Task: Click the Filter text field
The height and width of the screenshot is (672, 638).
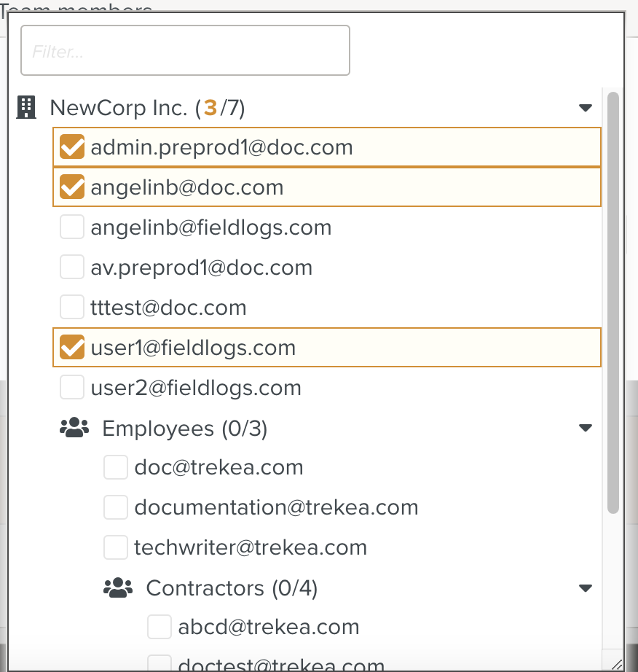Action: (x=186, y=50)
